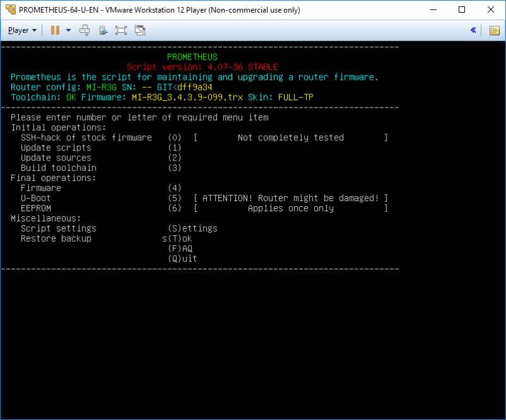Screen dimensions: 506x420
Task: Click Send Ctrl+Alt+Del icon
Action: click(85, 30)
